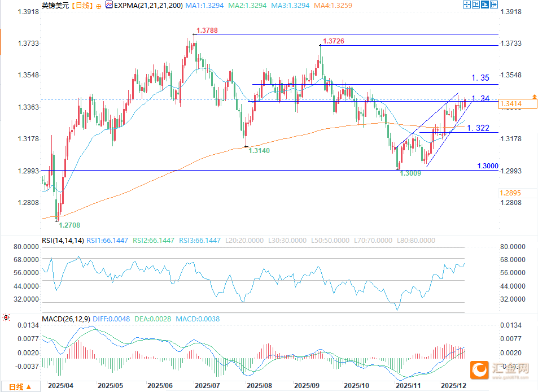The width and height of the screenshot is (538, 392).
Task: Click the L50:50.0000 level label
Action: [x=330, y=240]
